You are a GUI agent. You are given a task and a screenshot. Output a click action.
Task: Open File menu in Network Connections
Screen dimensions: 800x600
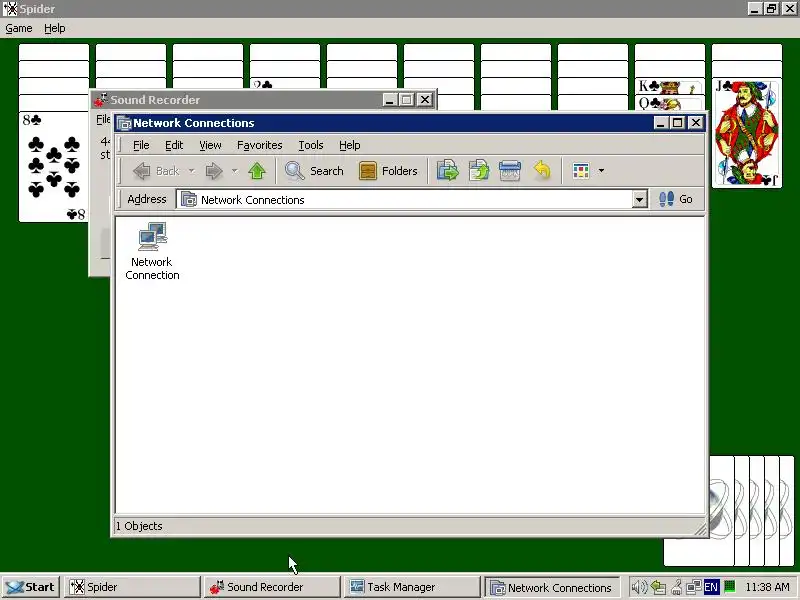click(x=141, y=145)
